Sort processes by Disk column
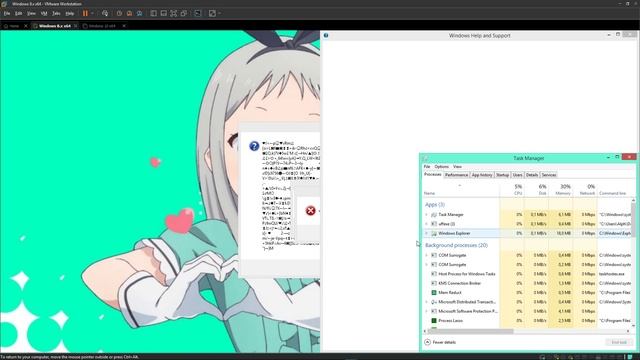 click(x=536, y=189)
